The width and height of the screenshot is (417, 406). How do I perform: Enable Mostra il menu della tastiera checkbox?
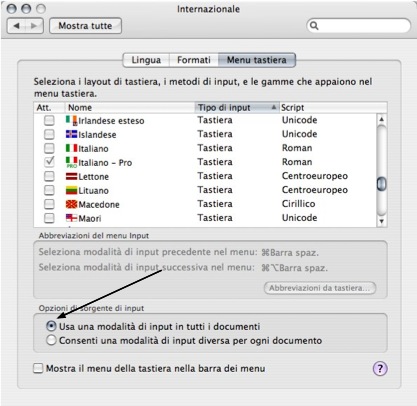click(x=38, y=368)
